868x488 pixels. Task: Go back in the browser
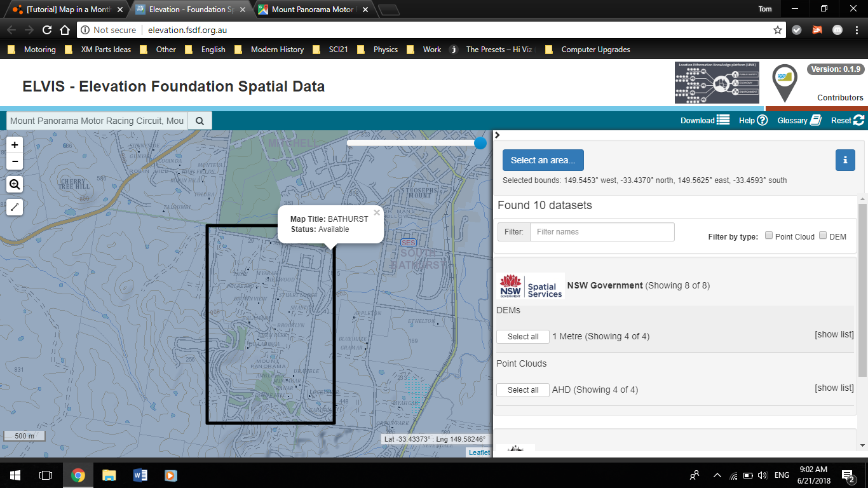point(11,30)
